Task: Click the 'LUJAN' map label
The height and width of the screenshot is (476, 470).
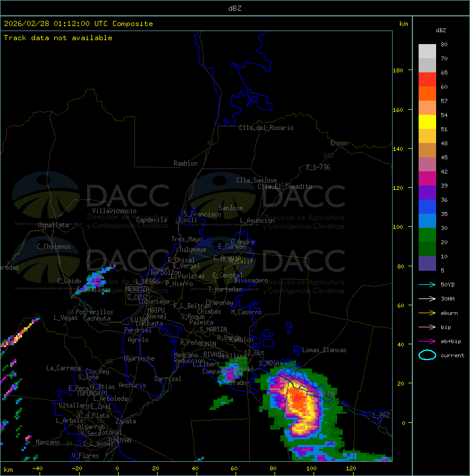Action: (140, 320)
